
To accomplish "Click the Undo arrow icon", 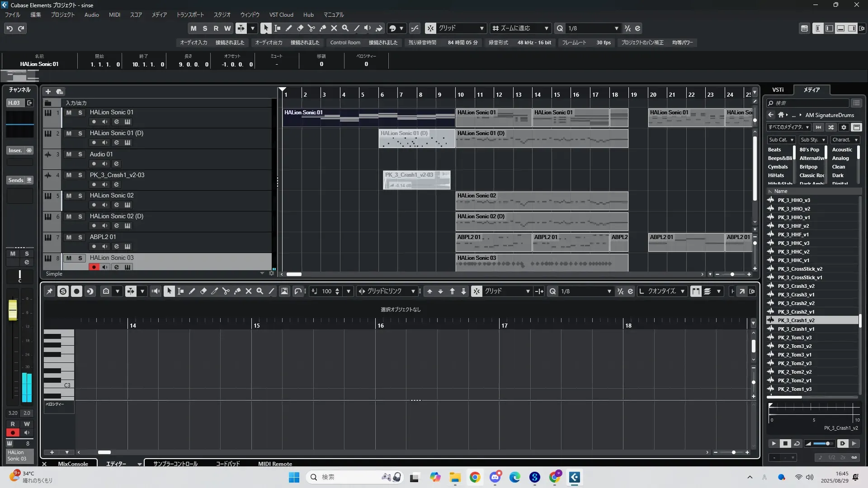I will click(x=9, y=28).
